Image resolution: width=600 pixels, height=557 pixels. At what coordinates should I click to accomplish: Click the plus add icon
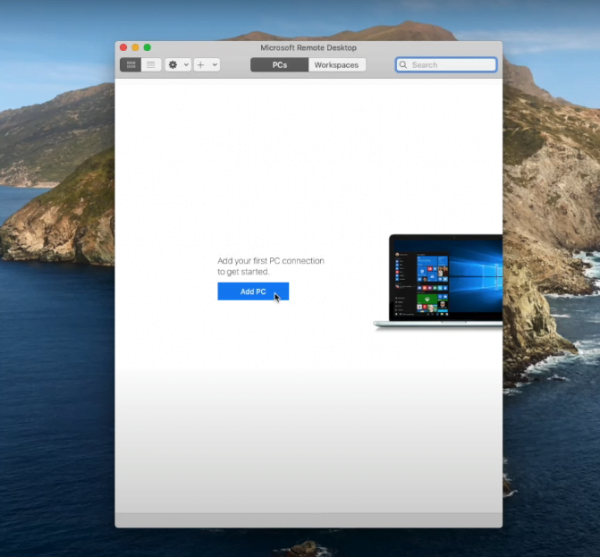point(201,65)
